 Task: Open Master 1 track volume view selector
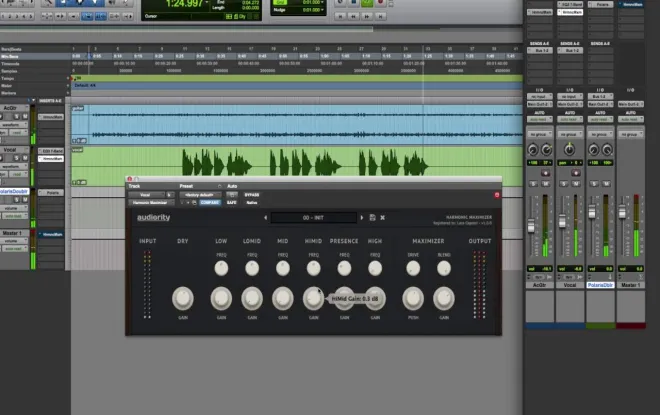click(x=13, y=241)
